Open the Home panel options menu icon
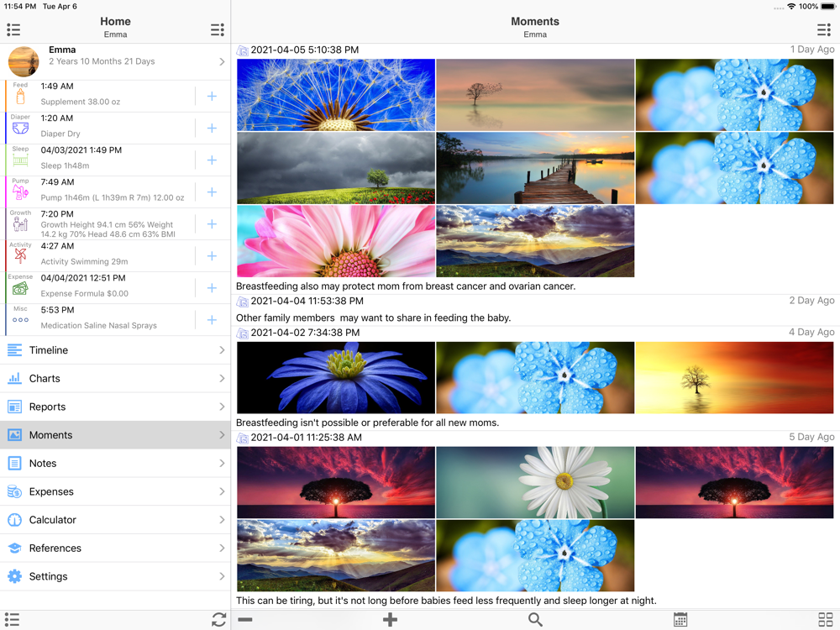The image size is (840, 630). click(217, 29)
